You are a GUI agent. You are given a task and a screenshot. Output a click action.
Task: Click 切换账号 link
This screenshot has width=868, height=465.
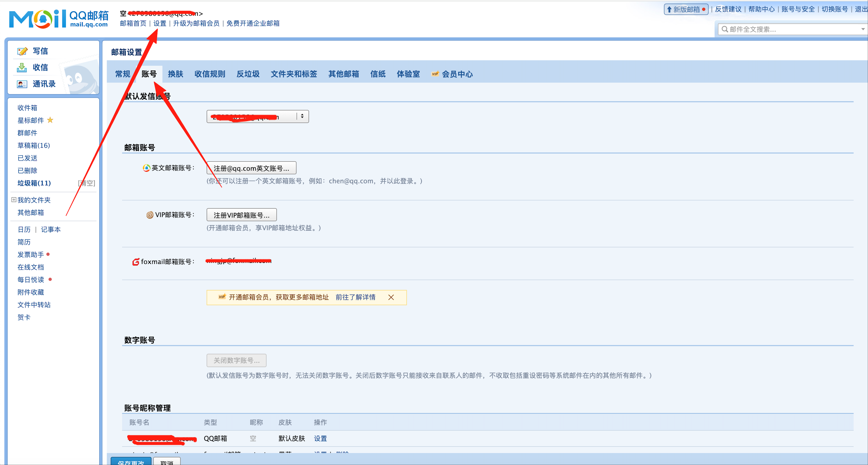click(835, 10)
